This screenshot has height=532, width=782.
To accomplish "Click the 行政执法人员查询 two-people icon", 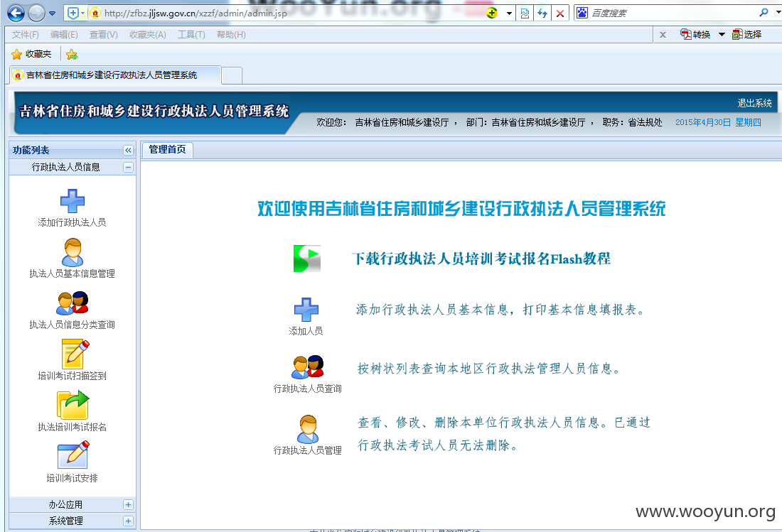I will [x=308, y=367].
